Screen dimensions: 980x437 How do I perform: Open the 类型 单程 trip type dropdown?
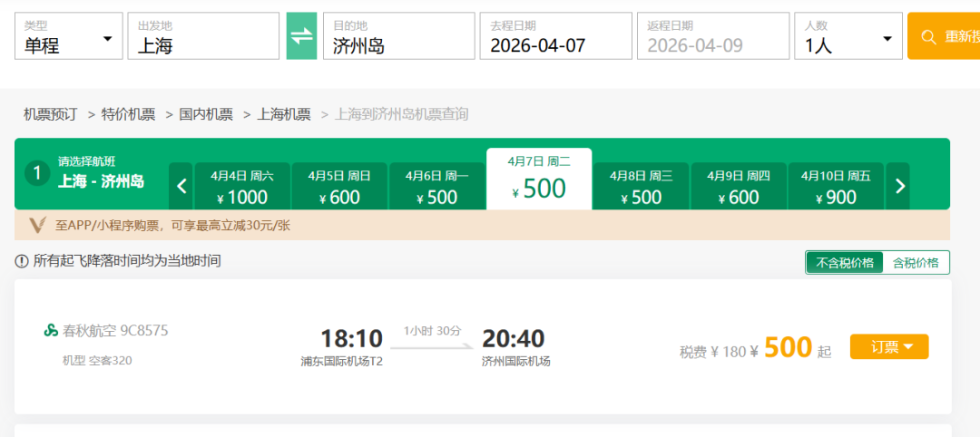point(69,36)
